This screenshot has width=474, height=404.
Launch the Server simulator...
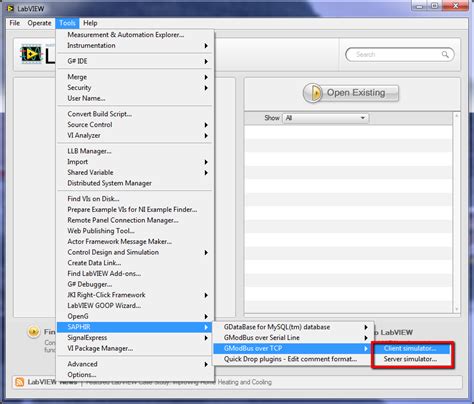click(x=412, y=359)
